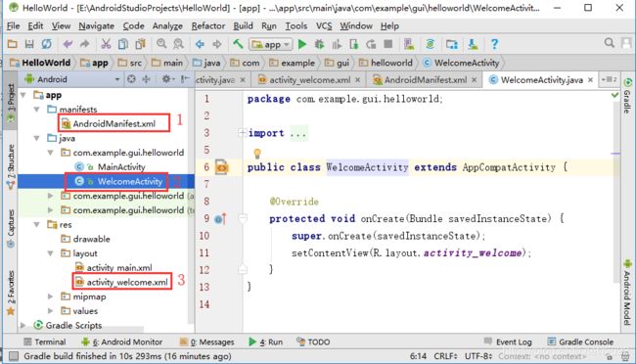Open the Refactor menu
This screenshot has width=636, height=364.
[x=208, y=26]
